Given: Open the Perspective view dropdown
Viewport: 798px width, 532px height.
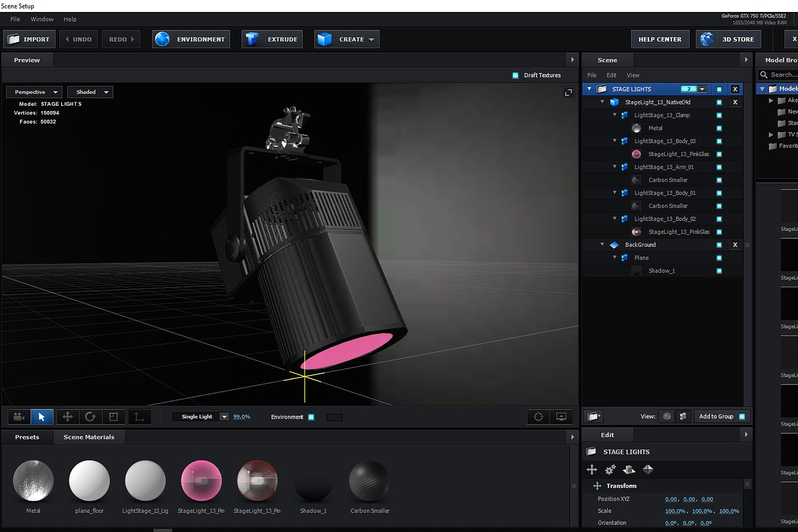Looking at the screenshot, I should pos(34,92).
